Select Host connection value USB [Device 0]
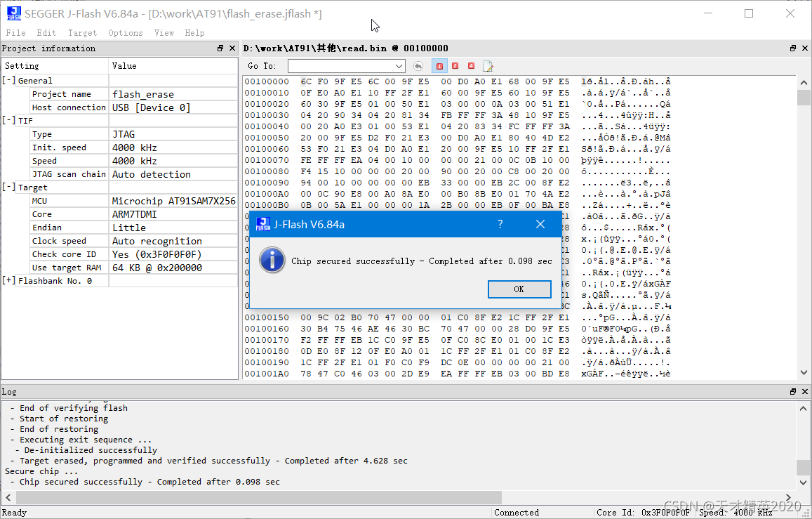The width and height of the screenshot is (812, 519). point(173,107)
